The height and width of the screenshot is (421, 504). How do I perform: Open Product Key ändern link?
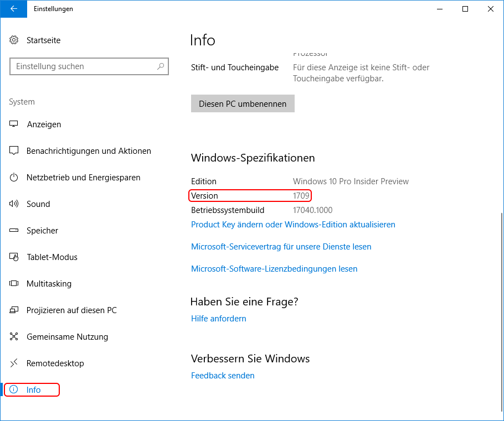pyautogui.click(x=293, y=225)
